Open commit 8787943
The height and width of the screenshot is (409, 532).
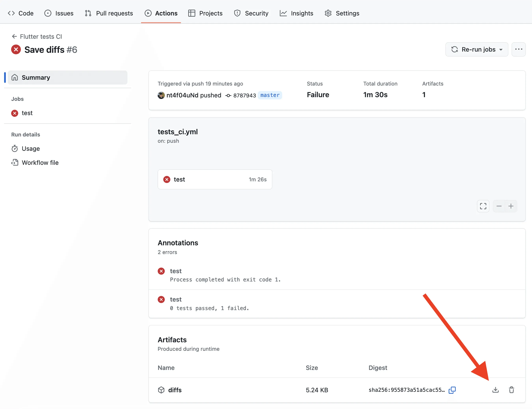[245, 95]
